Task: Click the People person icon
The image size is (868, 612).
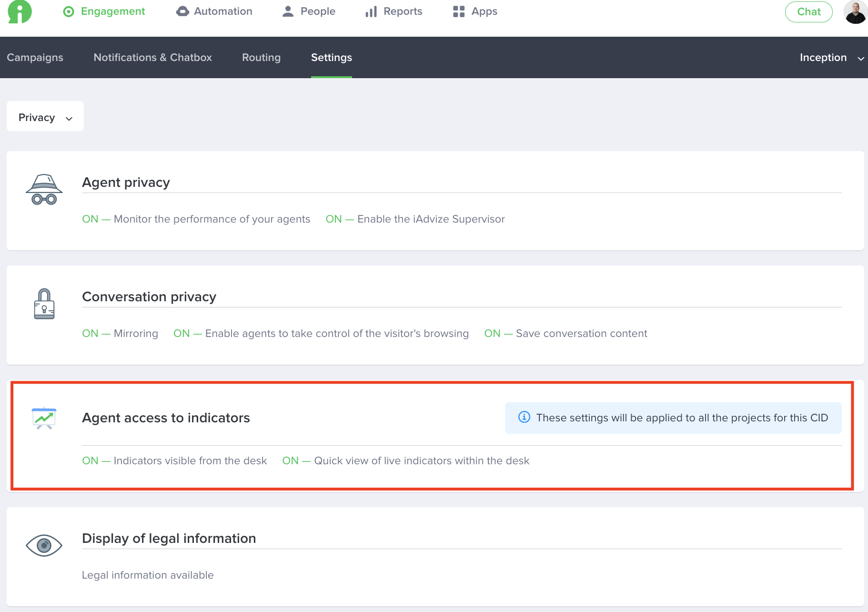Action: (288, 11)
